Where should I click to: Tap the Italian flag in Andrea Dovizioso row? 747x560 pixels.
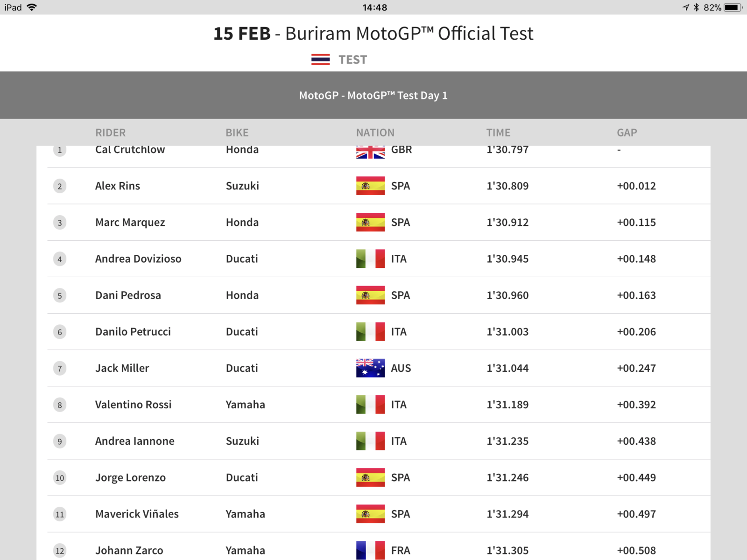coord(370,259)
